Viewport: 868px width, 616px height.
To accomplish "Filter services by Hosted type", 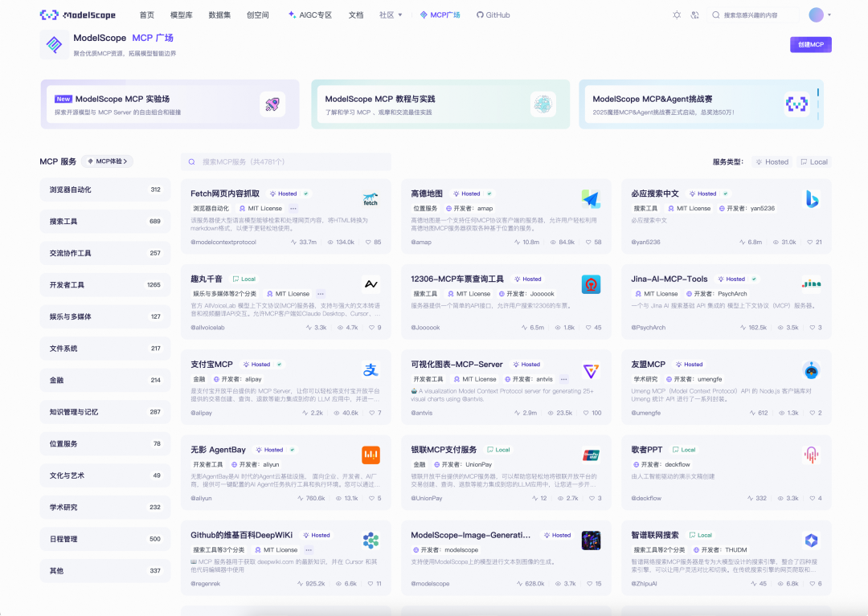I will tap(772, 162).
